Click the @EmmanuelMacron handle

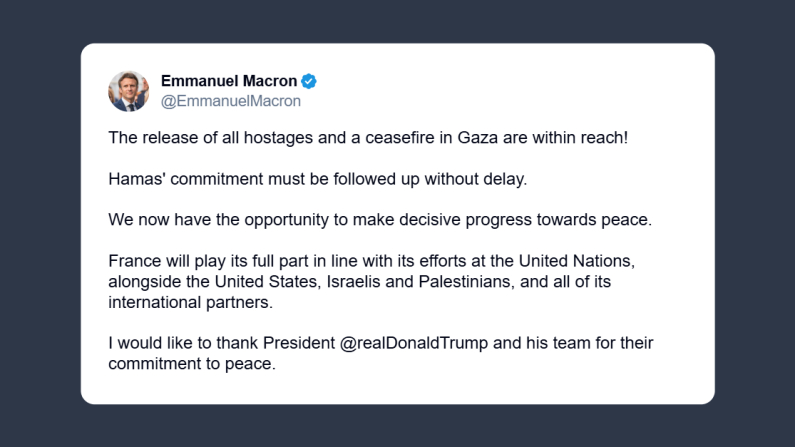(230, 101)
